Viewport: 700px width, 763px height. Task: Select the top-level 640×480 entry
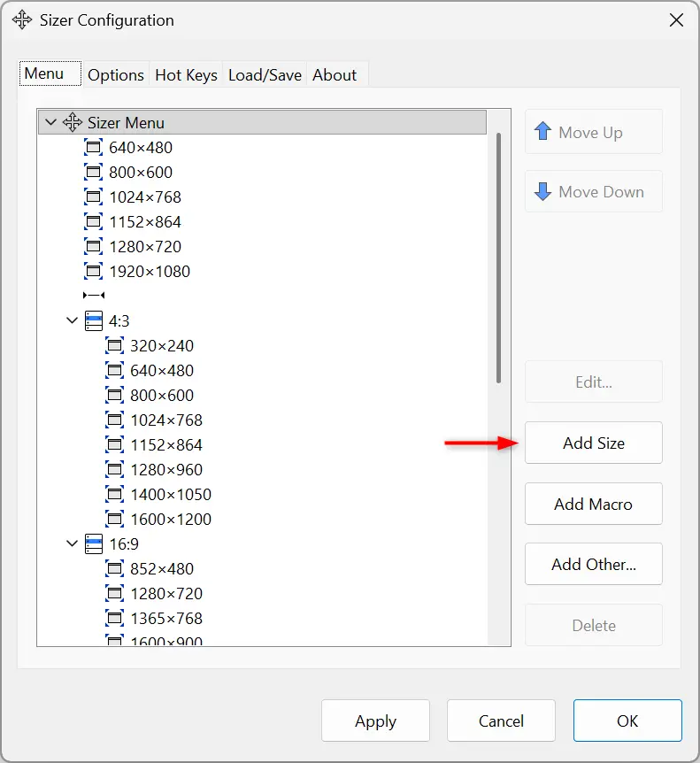pos(141,148)
